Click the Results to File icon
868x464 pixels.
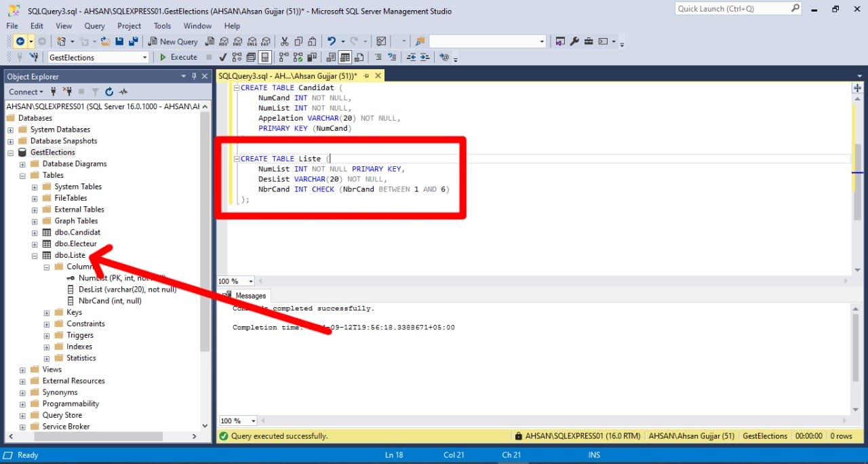click(x=359, y=57)
